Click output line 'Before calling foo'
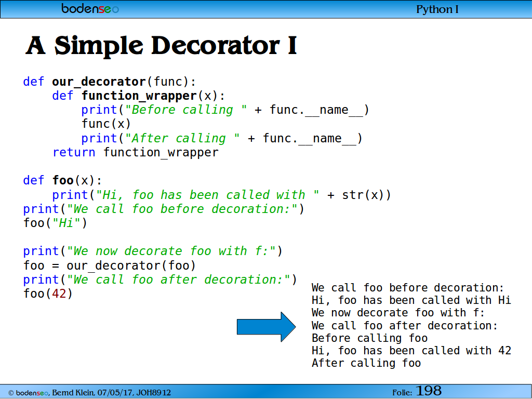This screenshot has height=399, width=532. click(369, 339)
